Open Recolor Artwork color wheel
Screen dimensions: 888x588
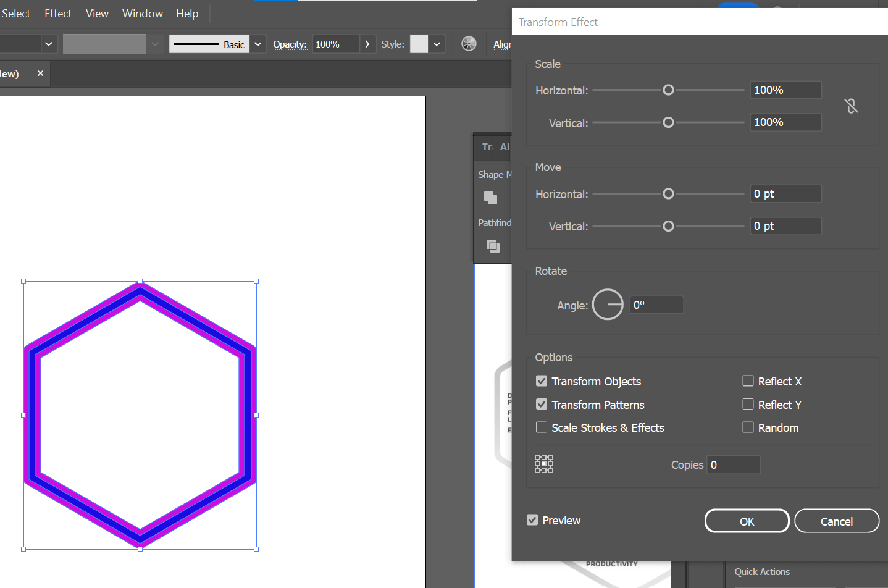coord(469,44)
